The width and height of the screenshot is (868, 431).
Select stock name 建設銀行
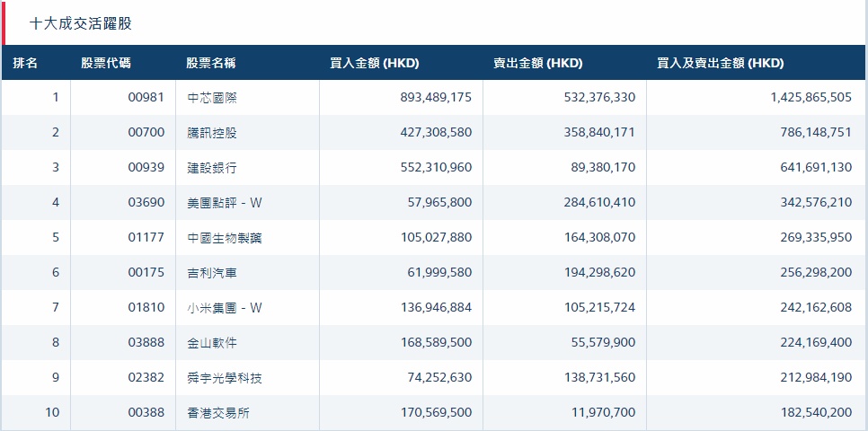coord(212,168)
